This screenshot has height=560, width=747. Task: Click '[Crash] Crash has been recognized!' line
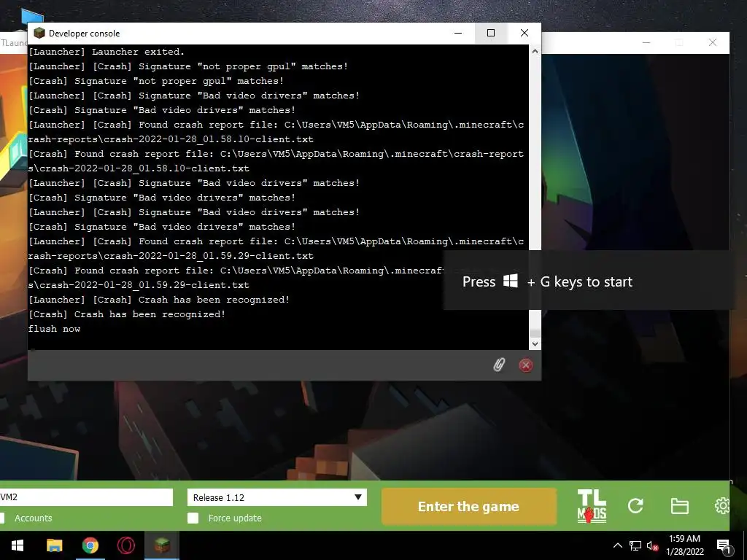[x=127, y=314]
